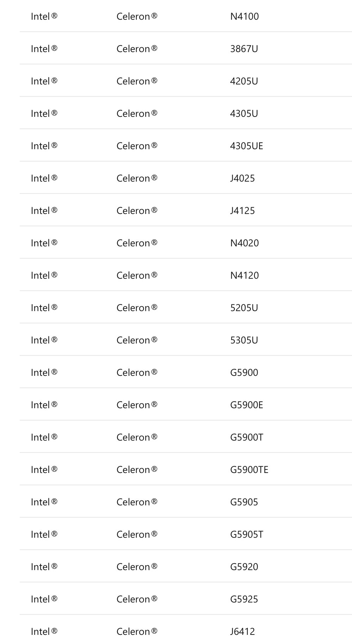The image size is (352, 644).
Task: Select the G5900T model text
Action: tap(246, 437)
